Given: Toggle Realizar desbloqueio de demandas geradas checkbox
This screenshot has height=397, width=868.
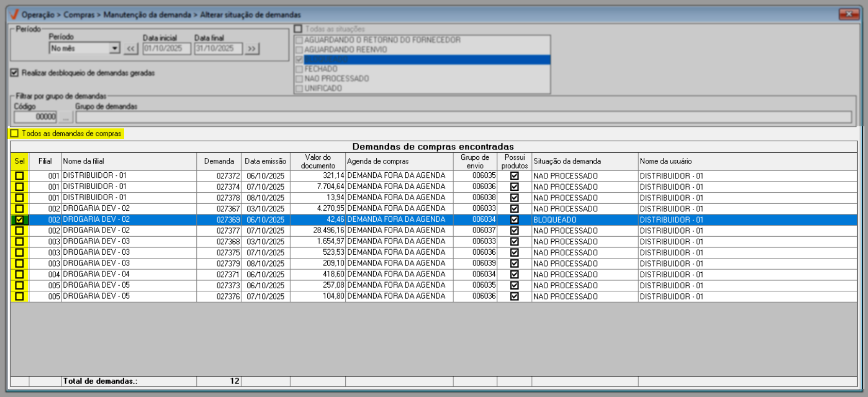Looking at the screenshot, I should (14, 73).
